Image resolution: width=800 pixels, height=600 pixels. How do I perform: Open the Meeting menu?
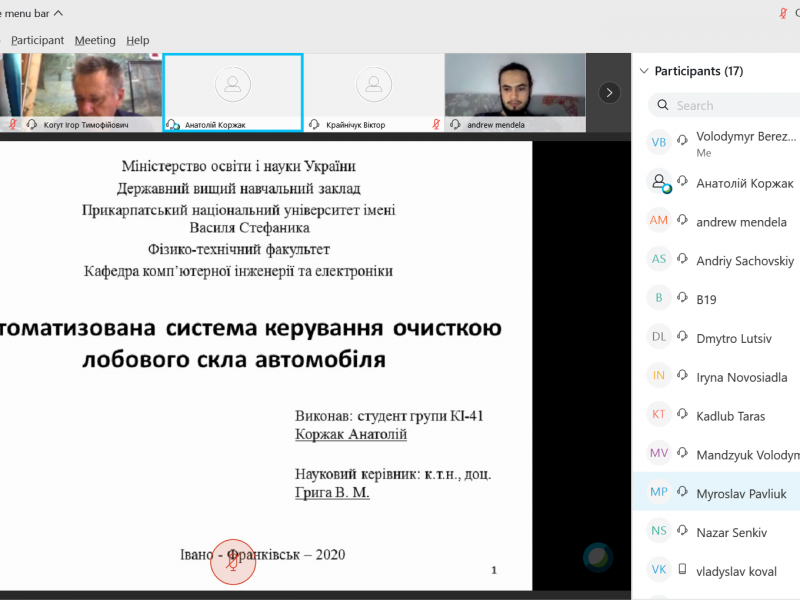point(95,40)
